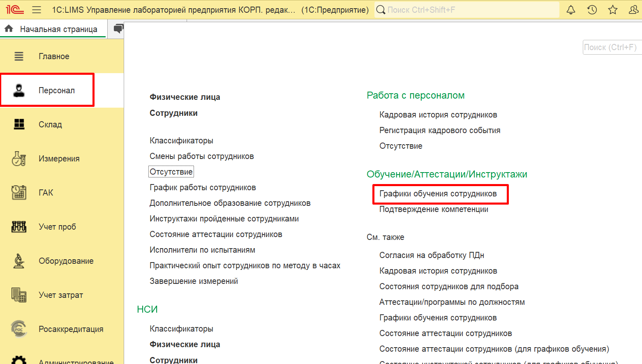Click the Главное section icon
The width and height of the screenshot is (642, 364).
19,56
